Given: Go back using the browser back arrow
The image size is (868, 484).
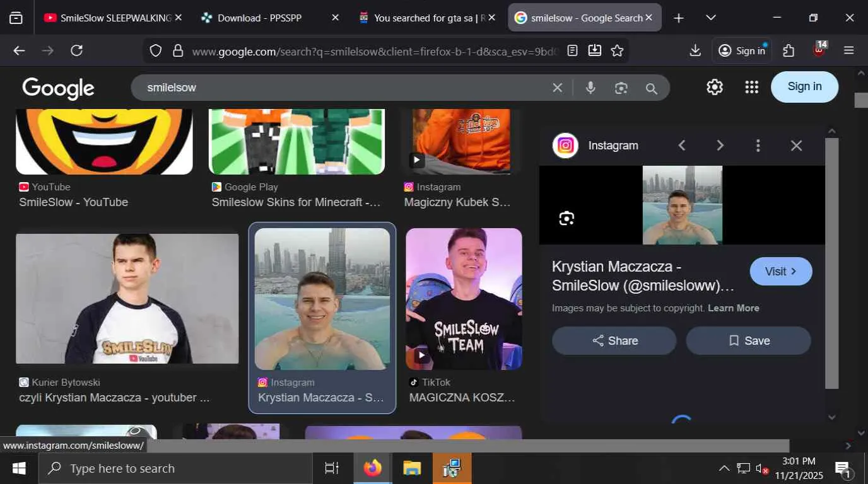Looking at the screenshot, I should [x=19, y=50].
